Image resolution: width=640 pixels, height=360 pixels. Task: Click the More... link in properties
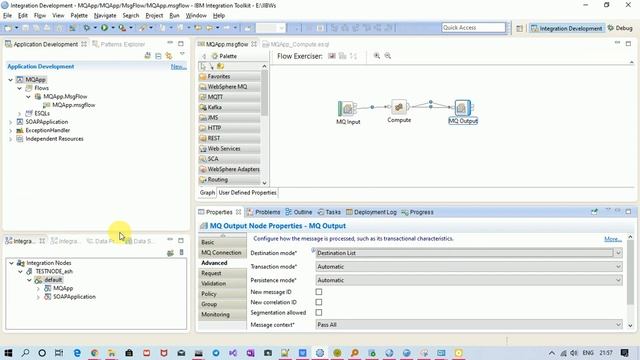coord(613,239)
